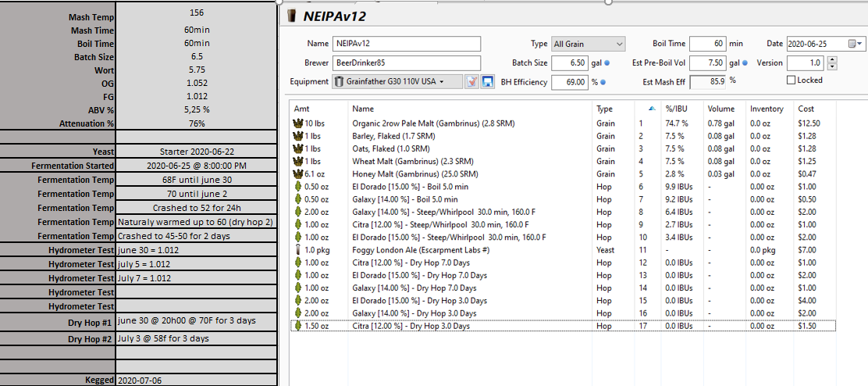Click spreadsheet OG value 1.052
Image resolution: width=868 pixels, height=386 pixels.
coord(197,83)
